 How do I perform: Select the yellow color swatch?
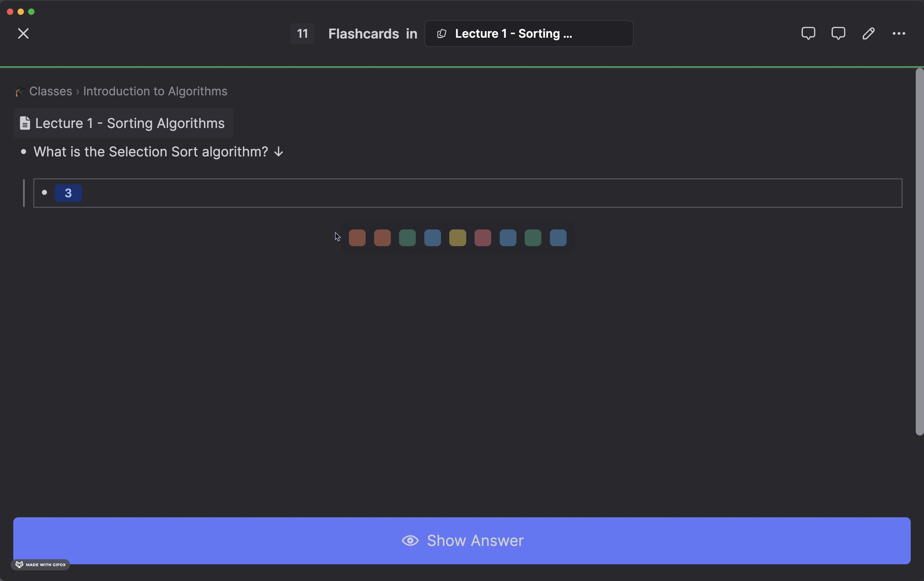click(457, 238)
